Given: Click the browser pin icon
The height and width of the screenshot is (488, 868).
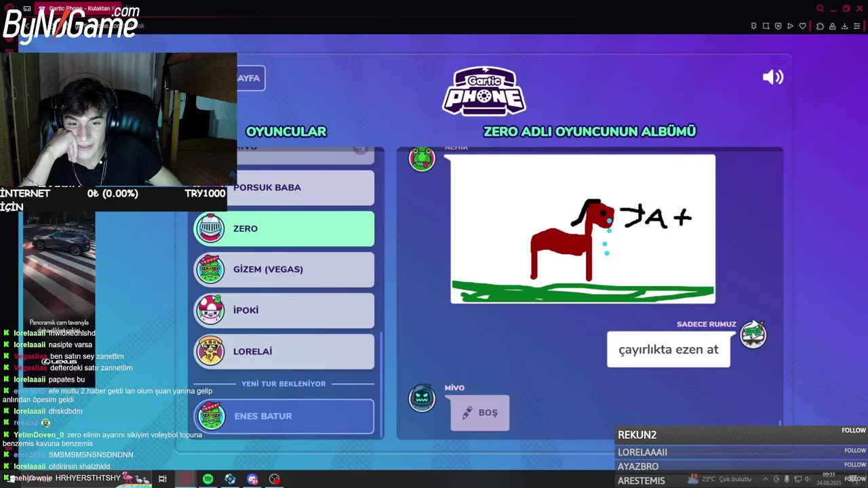Looking at the screenshot, I should [x=753, y=26].
